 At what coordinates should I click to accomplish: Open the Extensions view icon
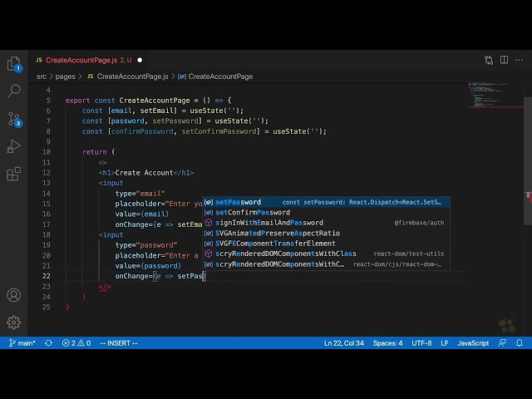tap(14, 174)
